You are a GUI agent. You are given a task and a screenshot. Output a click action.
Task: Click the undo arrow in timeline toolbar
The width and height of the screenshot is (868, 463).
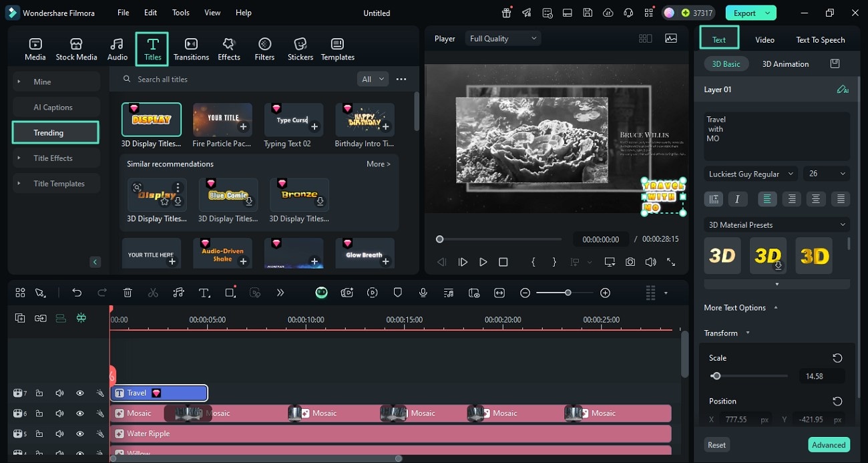click(x=77, y=293)
